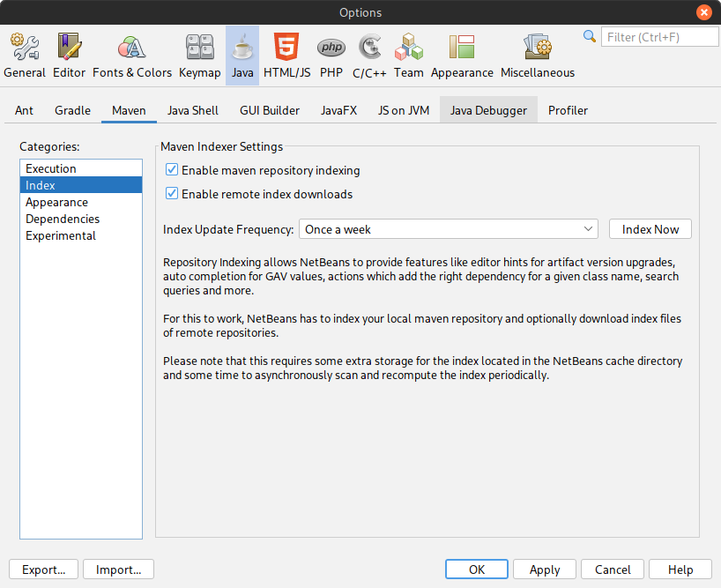Open the General options category
This screenshot has height=588, width=721.
click(25, 56)
